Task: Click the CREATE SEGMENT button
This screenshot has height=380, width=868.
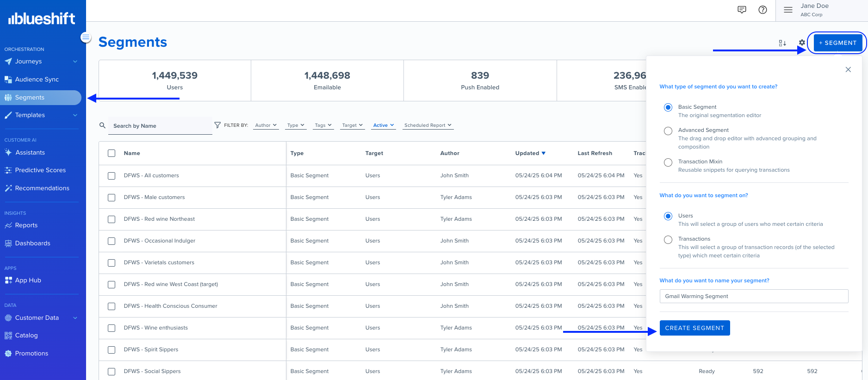Action: (694, 328)
